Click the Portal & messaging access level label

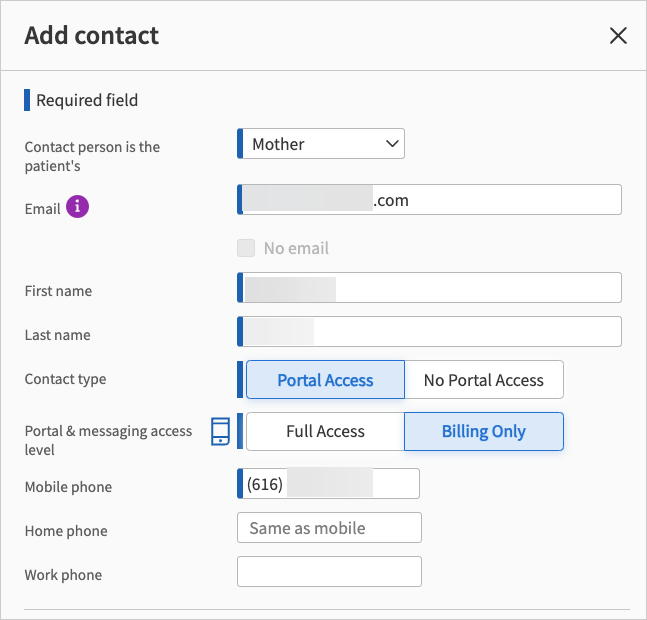click(108, 440)
